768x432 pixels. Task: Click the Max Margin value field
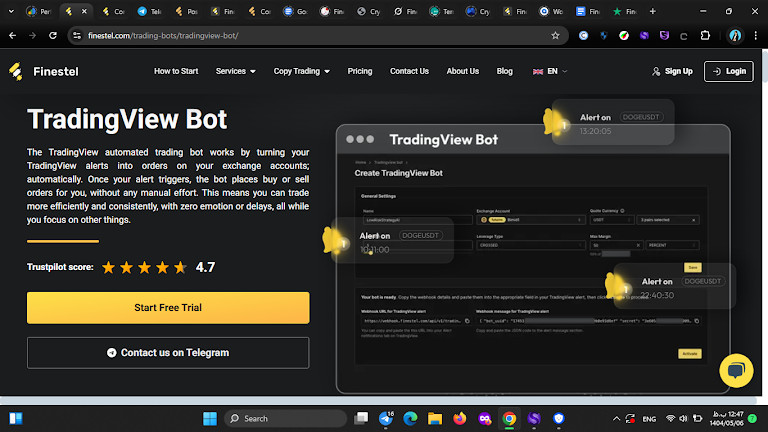click(617, 245)
